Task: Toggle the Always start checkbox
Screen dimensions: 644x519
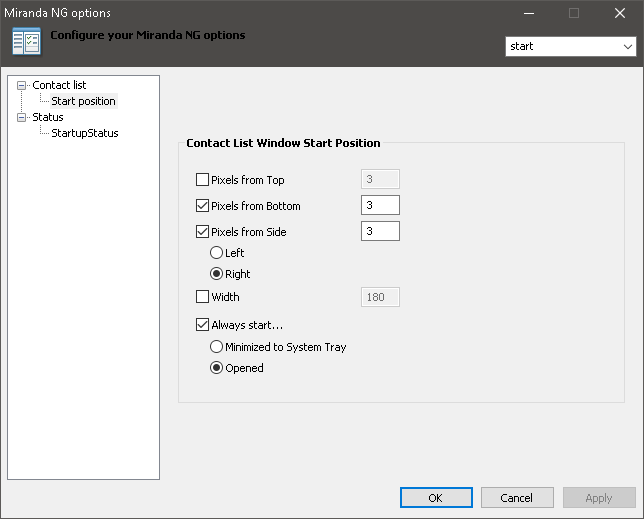Action: (x=203, y=325)
